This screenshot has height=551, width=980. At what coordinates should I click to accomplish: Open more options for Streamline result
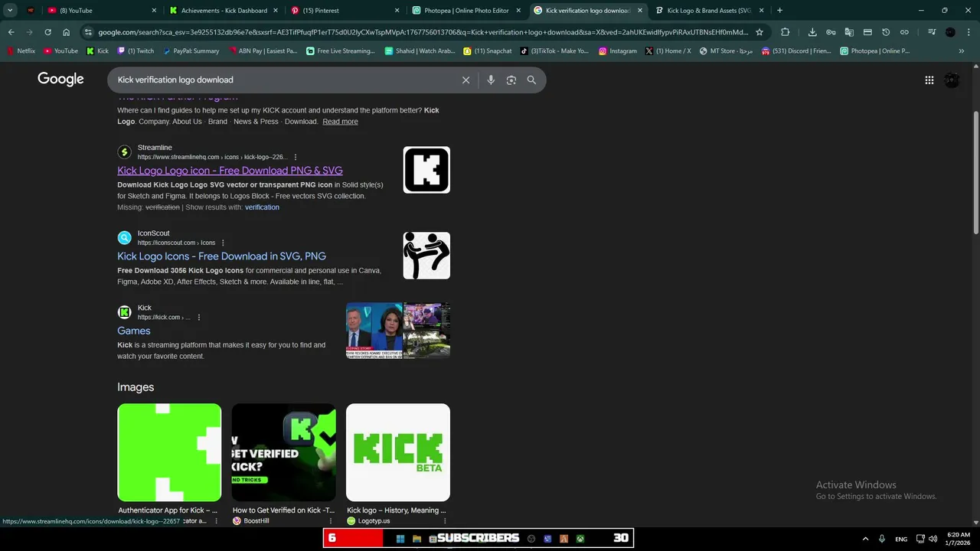pyautogui.click(x=296, y=157)
